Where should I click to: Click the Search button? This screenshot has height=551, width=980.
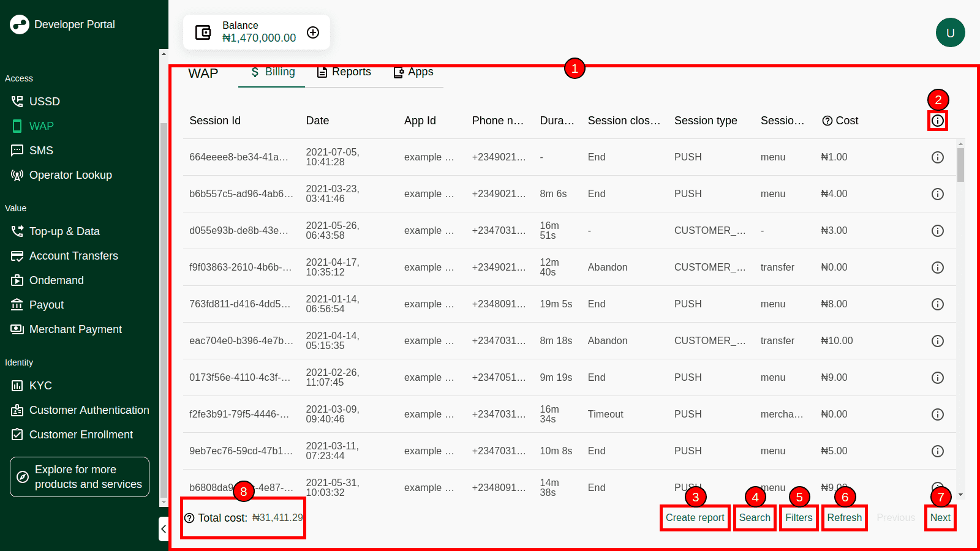(x=754, y=518)
